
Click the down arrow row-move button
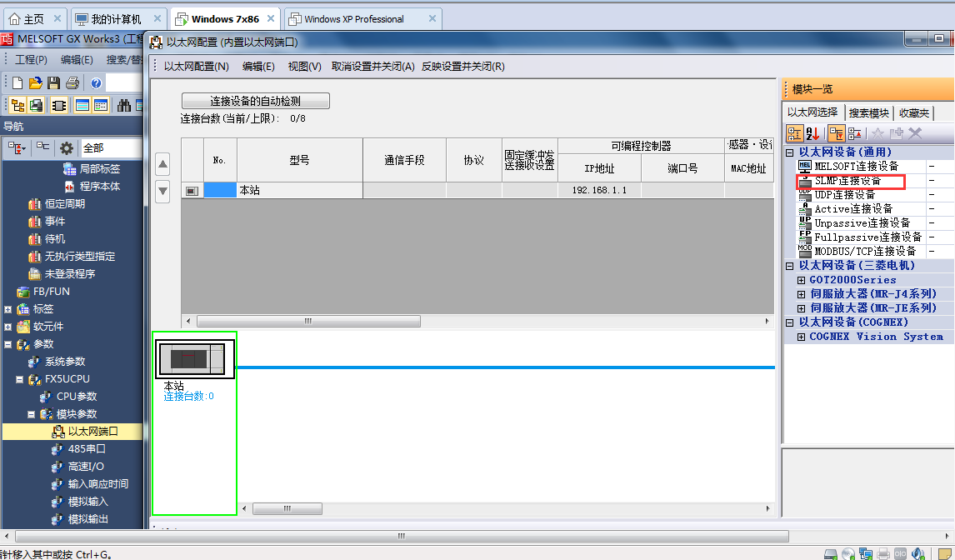(x=162, y=192)
